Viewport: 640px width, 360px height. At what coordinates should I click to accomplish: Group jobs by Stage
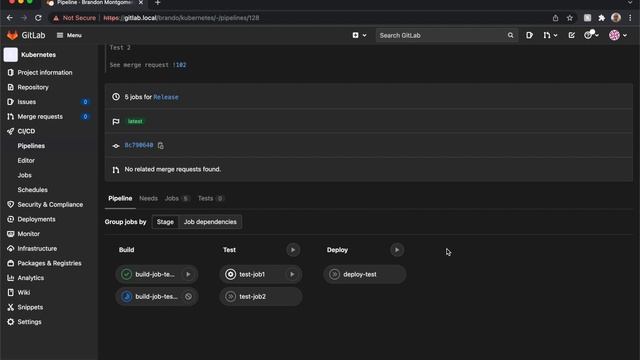pos(165,222)
